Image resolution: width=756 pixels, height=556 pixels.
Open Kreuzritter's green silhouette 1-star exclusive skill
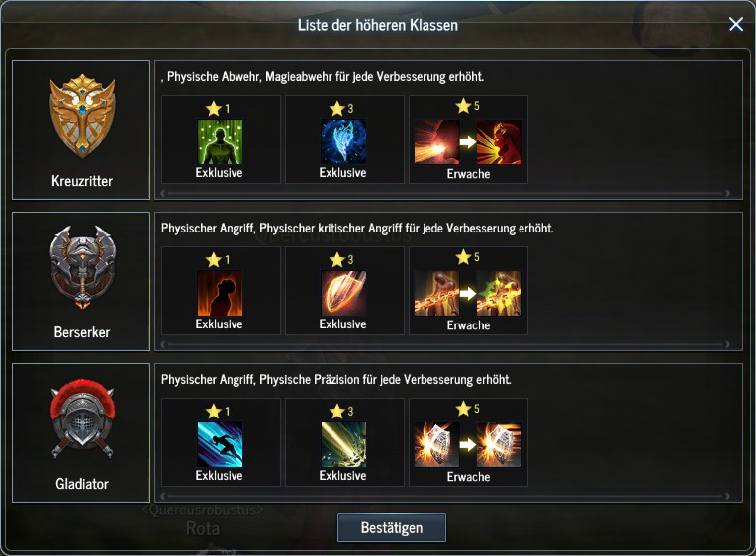click(x=220, y=142)
